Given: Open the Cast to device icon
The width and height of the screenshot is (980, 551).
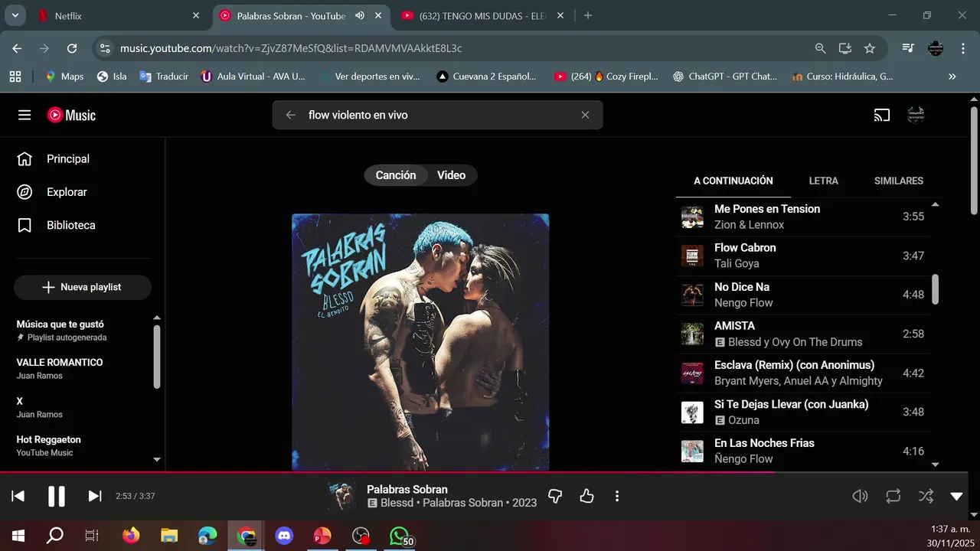Looking at the screenshot, I should tap(882, 116).
